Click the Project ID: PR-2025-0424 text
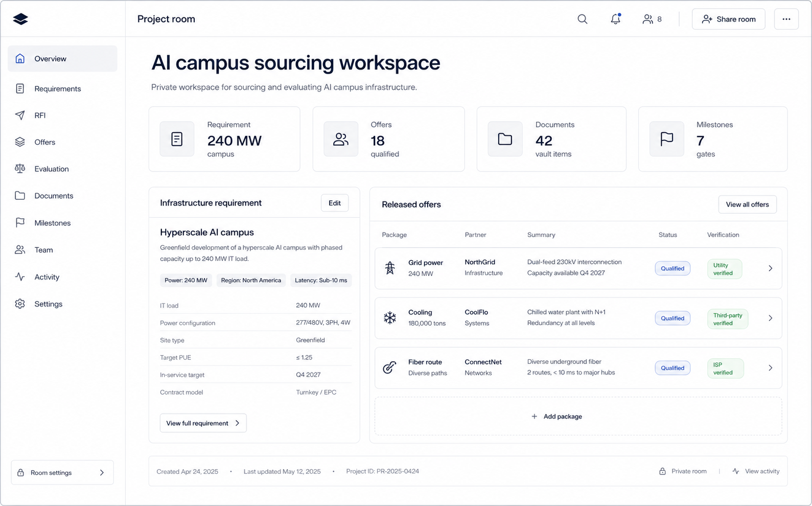 pyautogui.click(x=383, y=471)
